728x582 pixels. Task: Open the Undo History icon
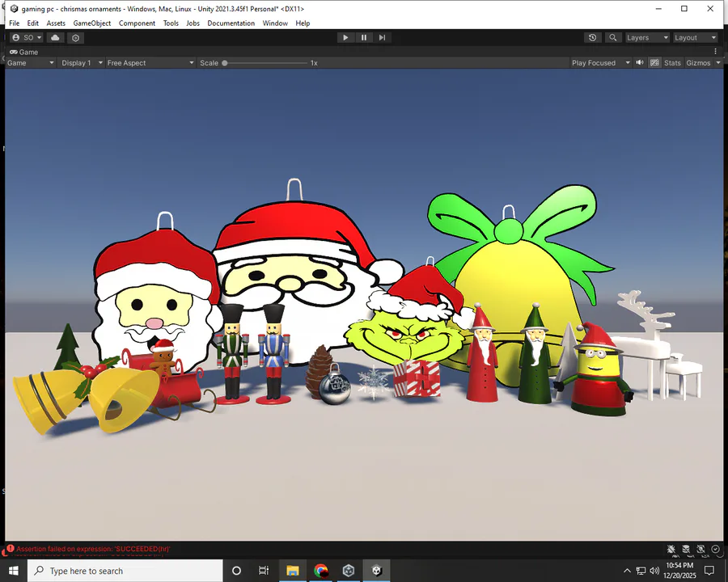pyautogui.click(x=592, y=38)
